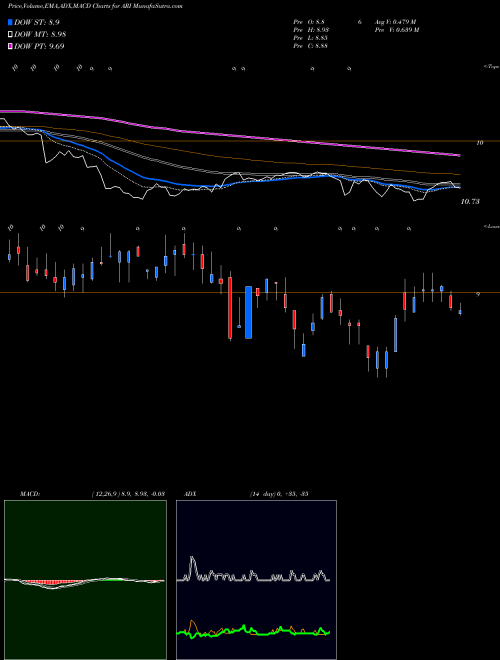Select the 'DOW PT: 9.69' legend text
Viewport: 500px width, 660px height.
tap(39, 46)
